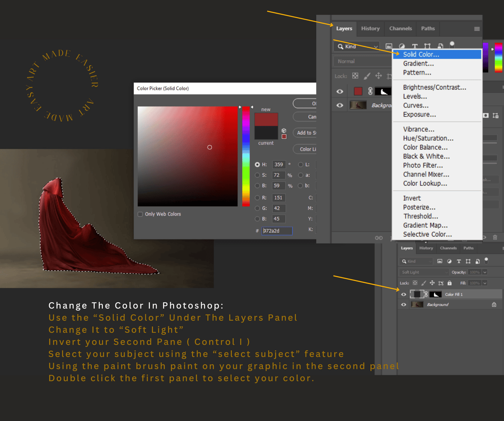
Task: Click the vertical hue spectrum slider
Action: pos(246,156)
